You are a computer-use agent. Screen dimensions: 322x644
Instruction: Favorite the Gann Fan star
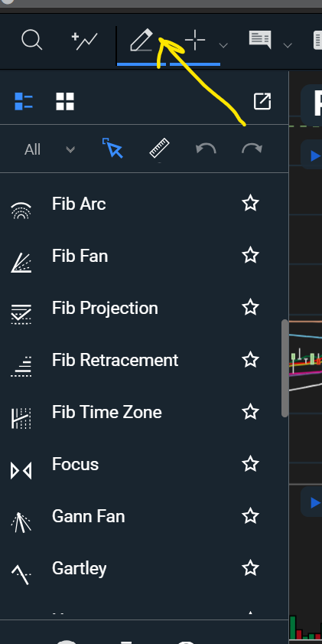(250, 516)
